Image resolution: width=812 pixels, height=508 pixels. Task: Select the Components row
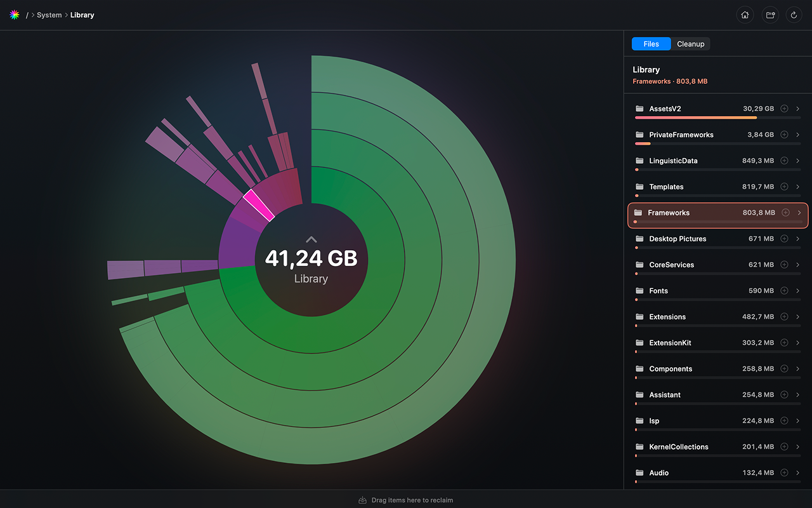pyautogui.click(x=718, y=371)
